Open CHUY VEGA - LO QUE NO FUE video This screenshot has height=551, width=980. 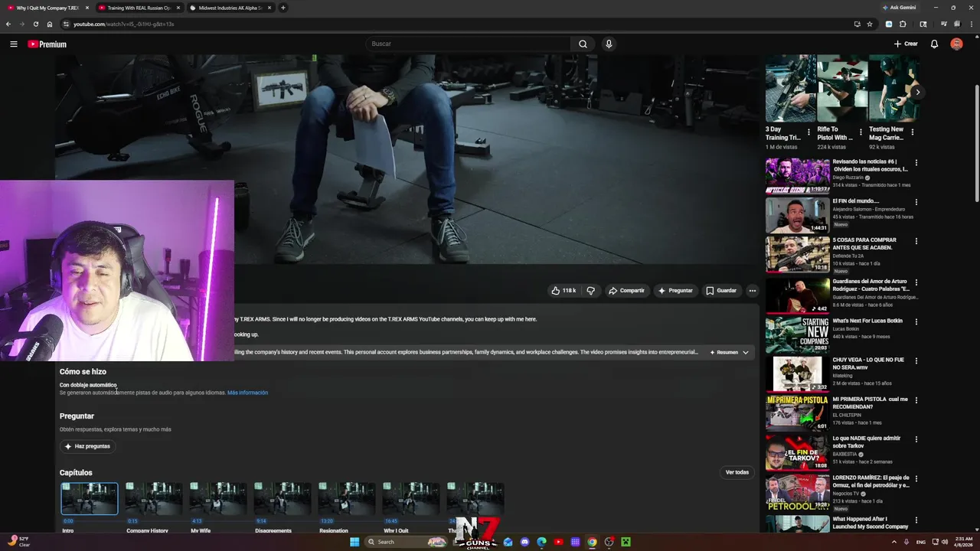(797, 373)
